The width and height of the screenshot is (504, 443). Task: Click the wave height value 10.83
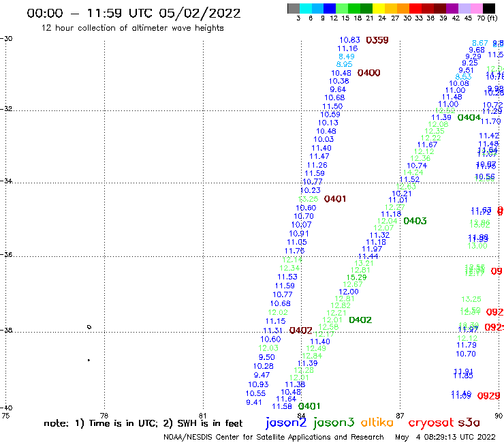point(349,40)
